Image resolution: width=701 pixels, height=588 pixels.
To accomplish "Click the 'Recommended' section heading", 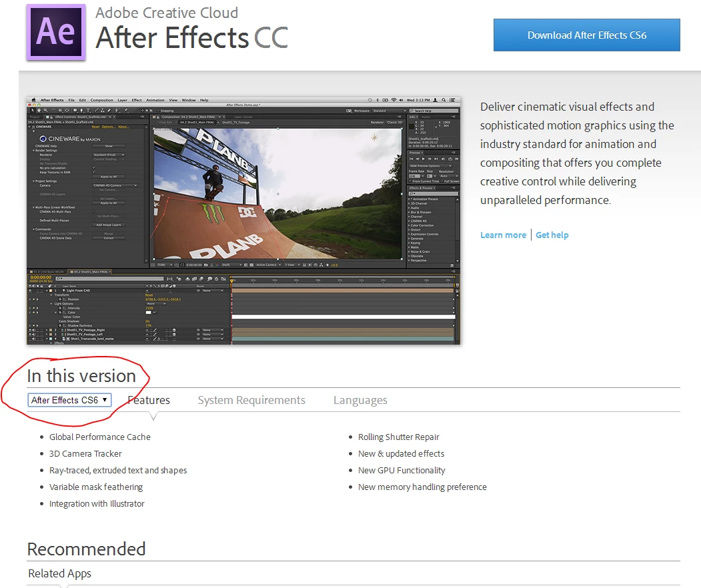I will (86, 549).
